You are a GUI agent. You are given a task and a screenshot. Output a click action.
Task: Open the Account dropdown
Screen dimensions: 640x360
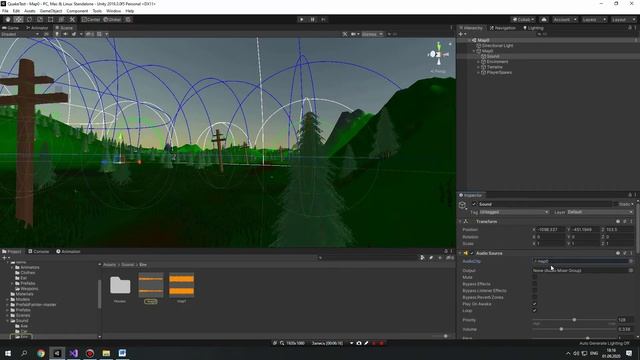565,20
